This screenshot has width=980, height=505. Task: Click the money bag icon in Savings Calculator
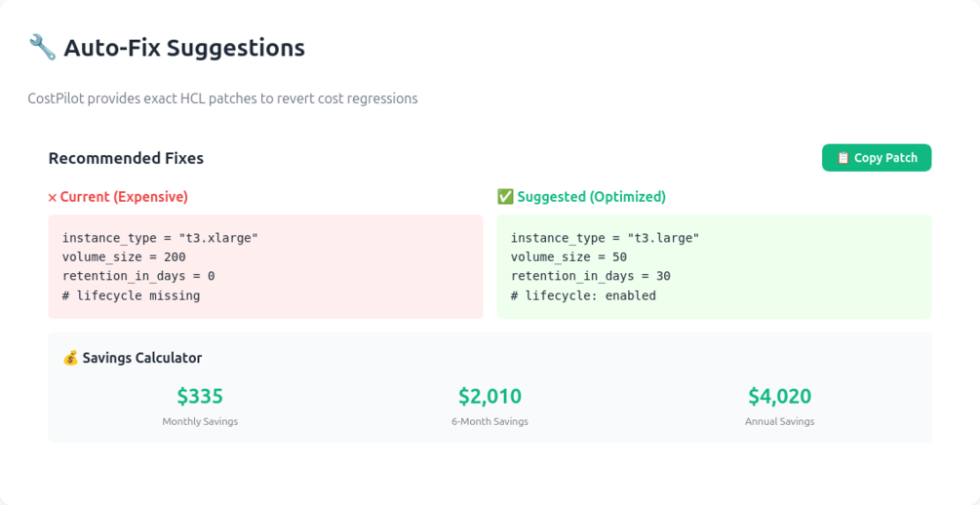pos(70,358)
